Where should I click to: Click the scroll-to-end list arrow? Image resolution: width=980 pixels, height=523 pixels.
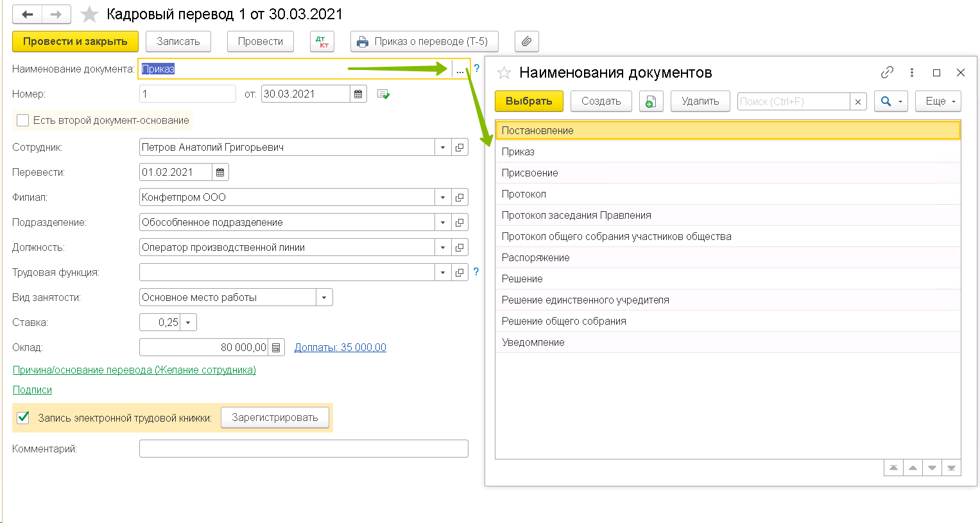[x=951, y=468]
